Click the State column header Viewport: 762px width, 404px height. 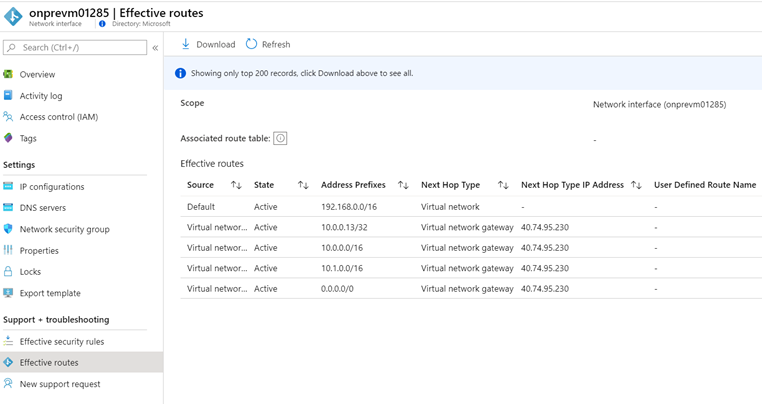(x=264, y=185)
